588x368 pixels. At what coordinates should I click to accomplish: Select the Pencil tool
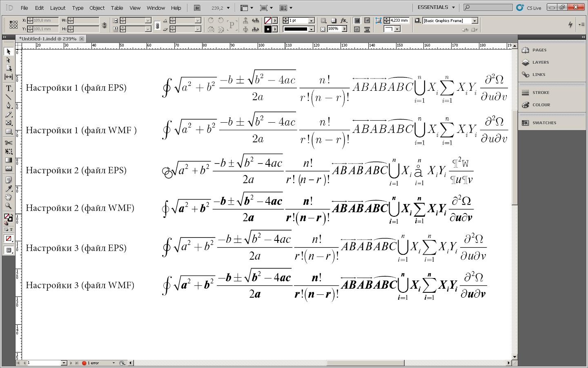[8, 114]
